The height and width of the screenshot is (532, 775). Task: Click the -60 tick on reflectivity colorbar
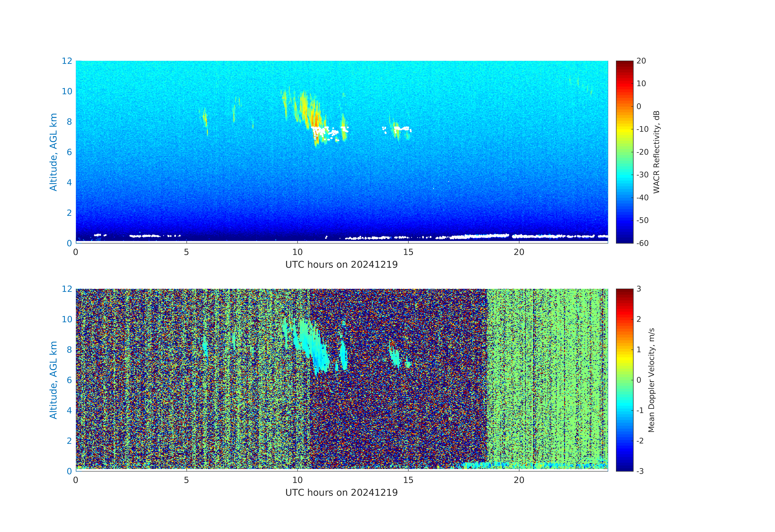click(642, 243)
